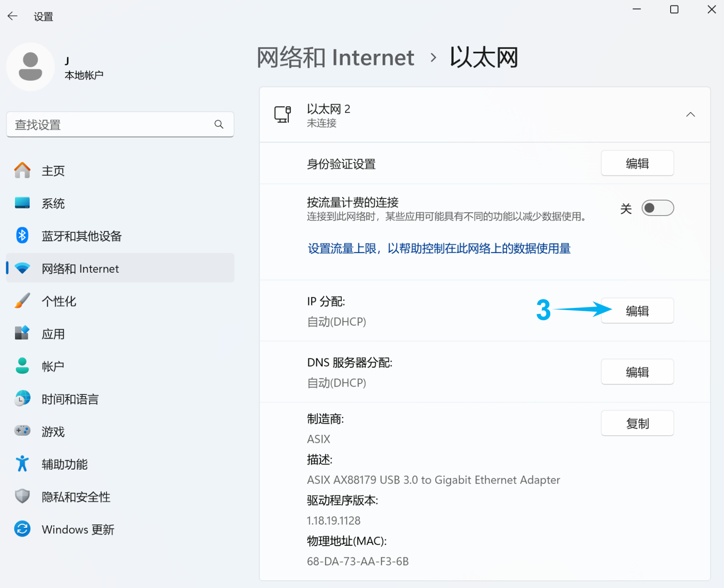Edit the DNS server assignment setting
Screen dimensions: 724x588
coord(637,372)
